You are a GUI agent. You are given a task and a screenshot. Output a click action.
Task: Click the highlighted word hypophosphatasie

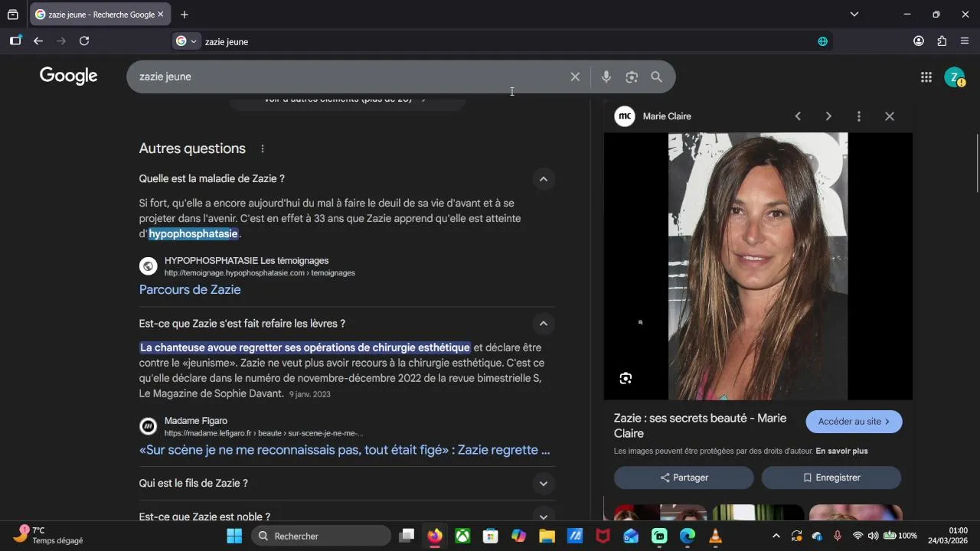click(x=193, y=233)
